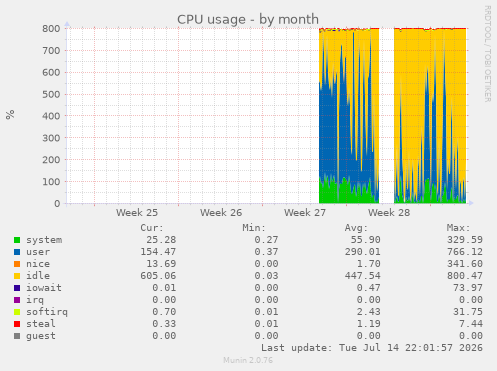The image size is (497, 371).
Task: Click the idle average value 447.54
Action: tap(363, 276)
